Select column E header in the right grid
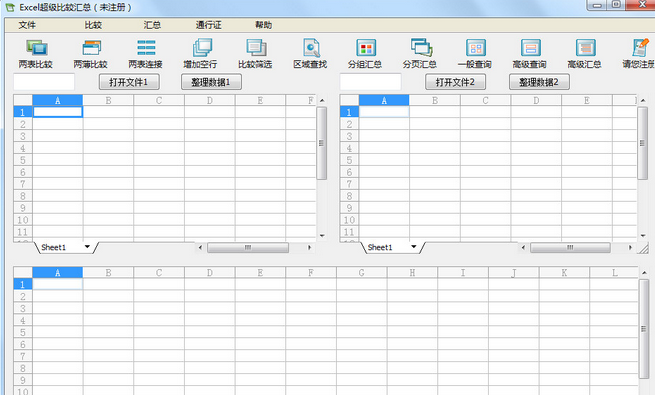The image size is (655, 395). pos(587,100)
